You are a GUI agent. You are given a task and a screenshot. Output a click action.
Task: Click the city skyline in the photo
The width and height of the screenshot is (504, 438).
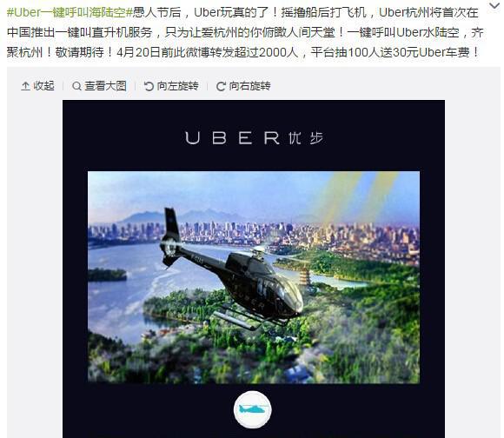(254, 234)
